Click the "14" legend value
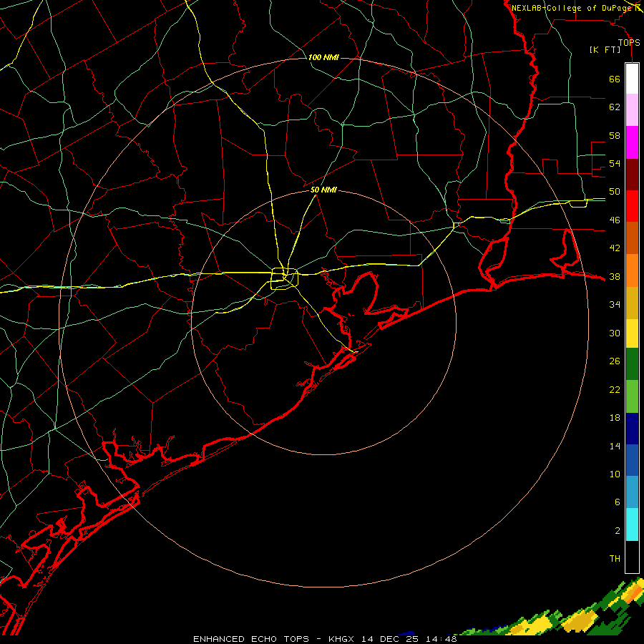The height and width of the screenshot is (644, 644). click(615, 446)
